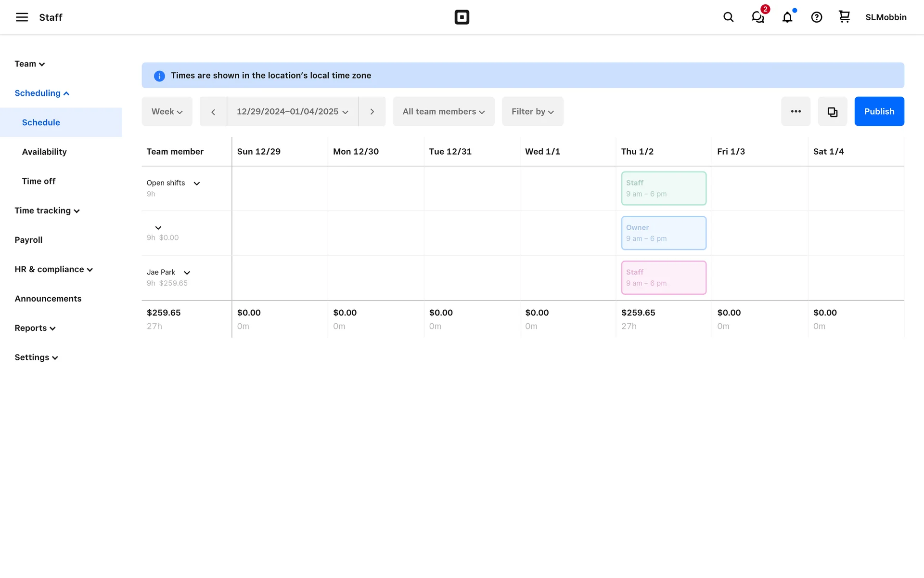Open the shopping cart icon
Viewport: 924px width, 578px height.
(x=844, y=17)
